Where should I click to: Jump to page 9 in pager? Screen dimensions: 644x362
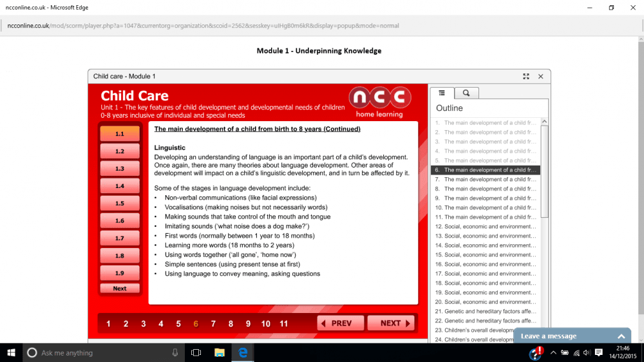[x=248, y=323]
